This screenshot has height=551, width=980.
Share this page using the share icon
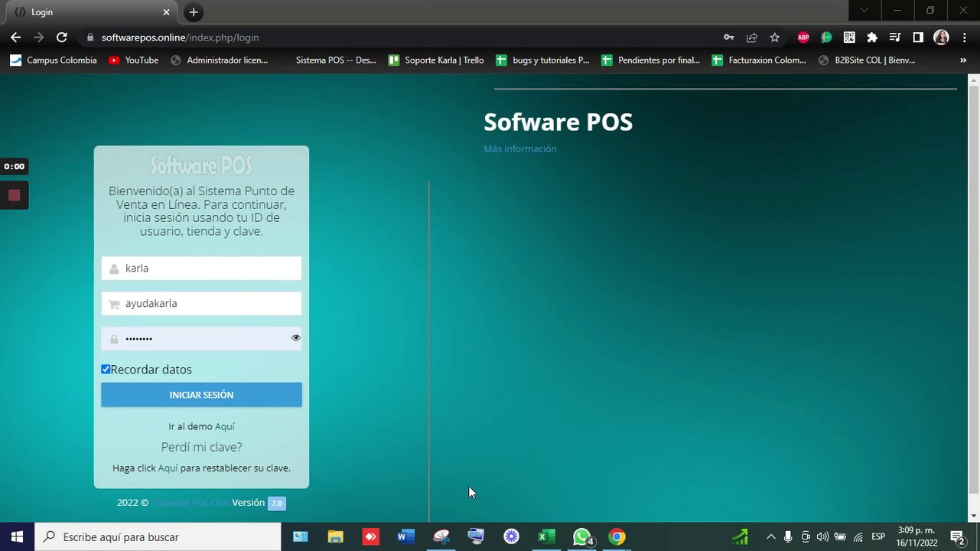click(x=752, y=37)
